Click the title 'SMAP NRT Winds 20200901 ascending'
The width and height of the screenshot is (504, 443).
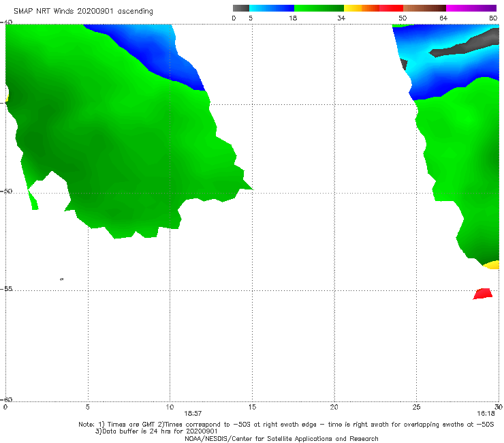click(x=83, y=11)
